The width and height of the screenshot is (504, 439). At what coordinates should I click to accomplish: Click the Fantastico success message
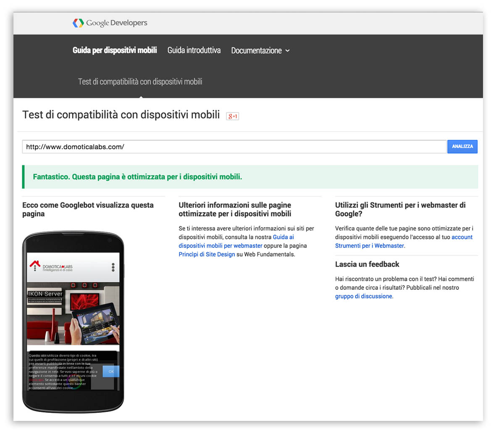[x=250, y=177]
